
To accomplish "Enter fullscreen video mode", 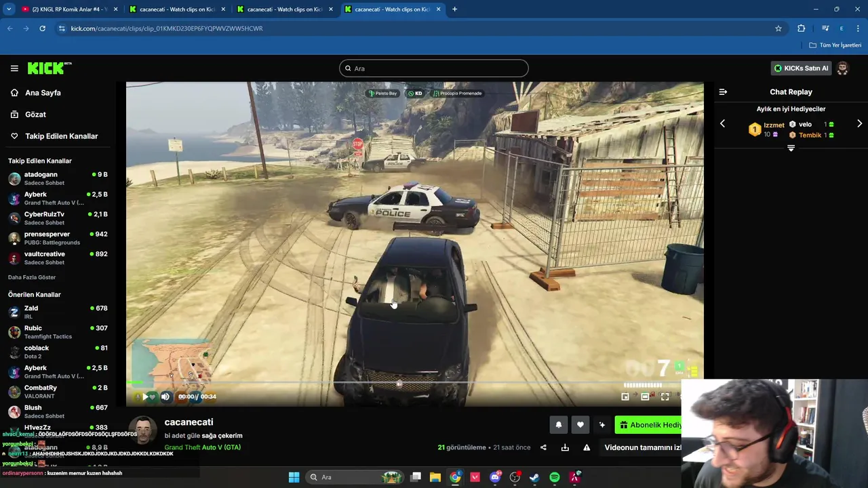I will coord(665,396).
